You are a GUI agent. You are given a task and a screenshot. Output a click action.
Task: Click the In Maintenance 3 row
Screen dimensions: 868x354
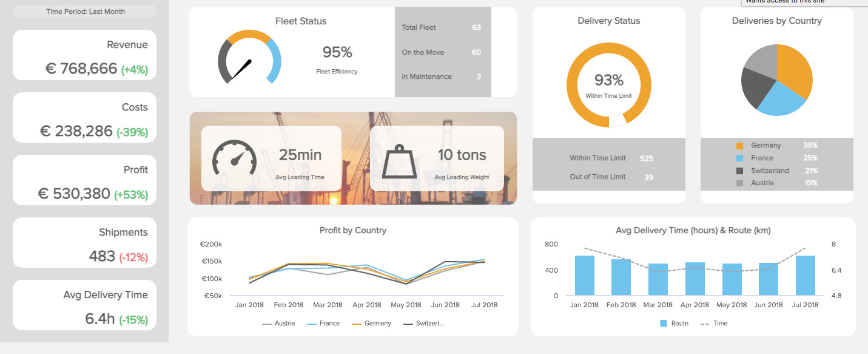(442, 77)
